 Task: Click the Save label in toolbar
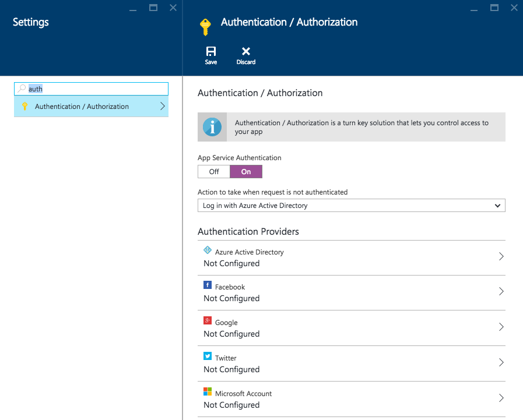211,62
